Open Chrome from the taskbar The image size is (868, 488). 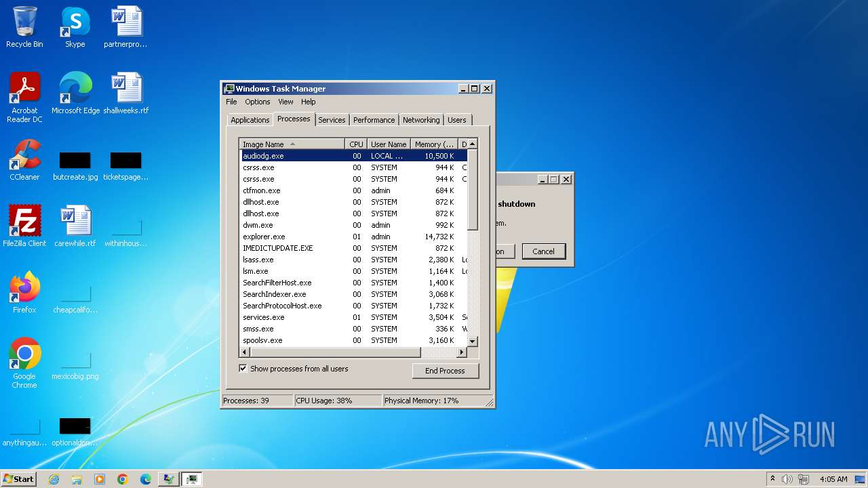coord(123,479)
